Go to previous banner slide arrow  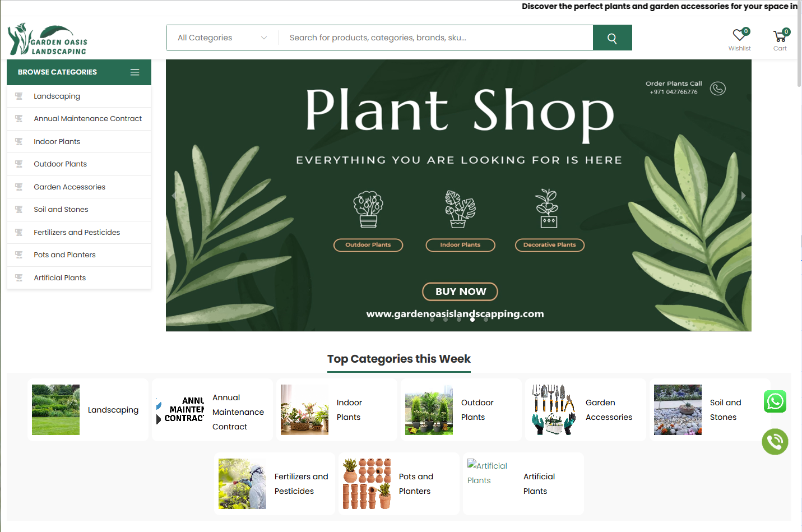[174, 196]
